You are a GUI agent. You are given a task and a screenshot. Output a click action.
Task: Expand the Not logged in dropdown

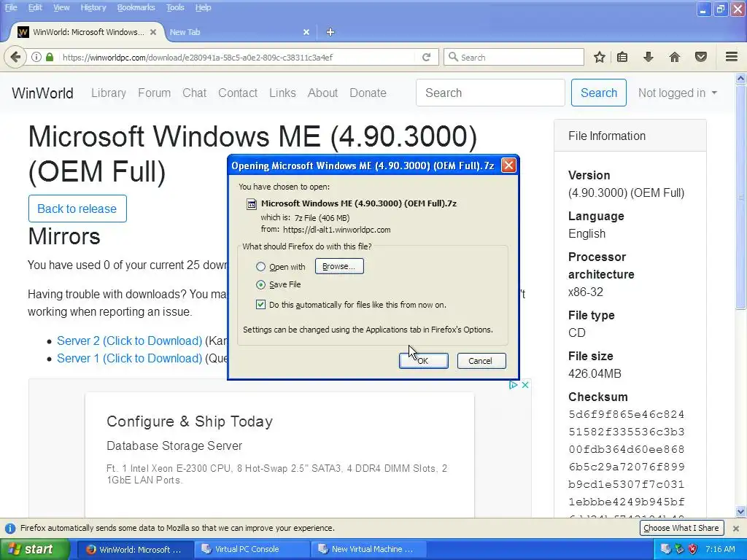(678, 93)
